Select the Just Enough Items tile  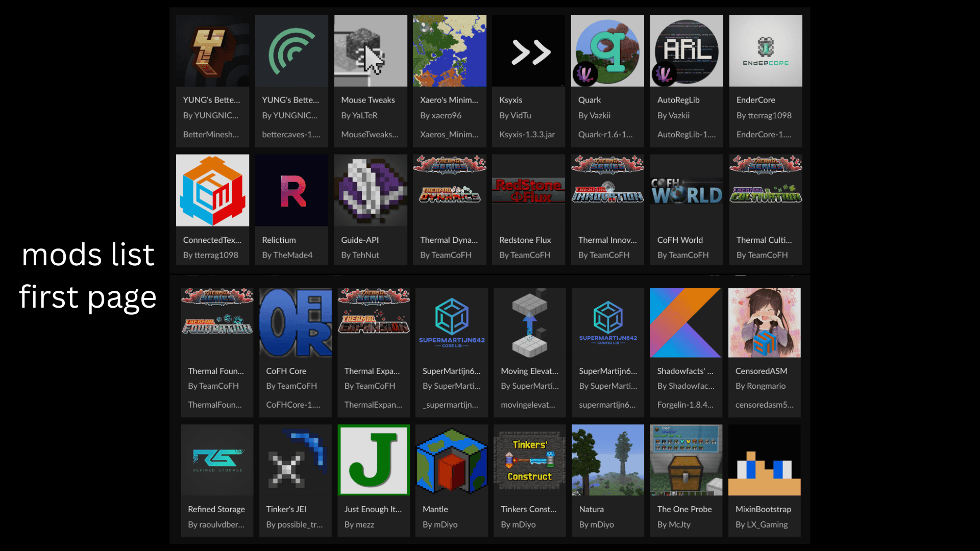coord(373,460)
